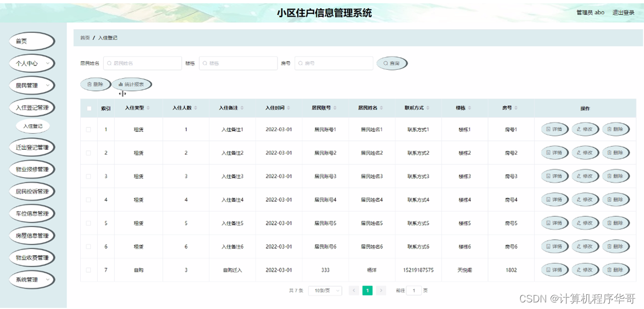Click 修改 for the row 居民姓名1
Viewport: 644px width, 309px height.
coord(585,129)
